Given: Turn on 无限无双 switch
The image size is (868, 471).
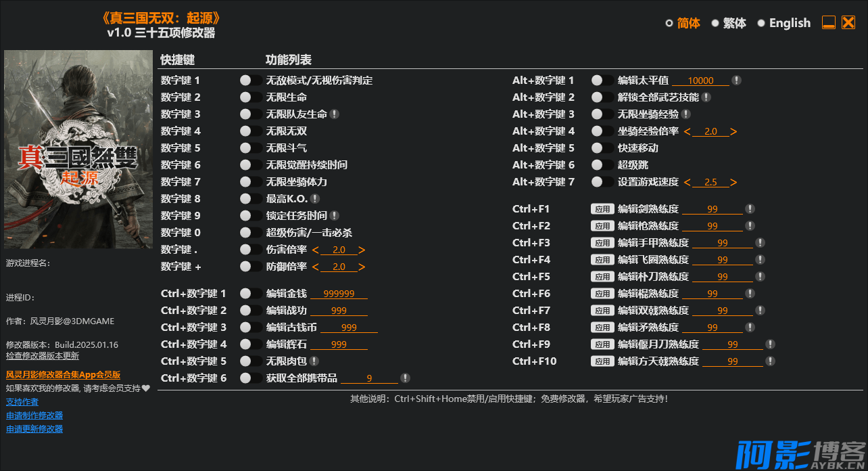Looking at the screenshot, I should [251, 131].
